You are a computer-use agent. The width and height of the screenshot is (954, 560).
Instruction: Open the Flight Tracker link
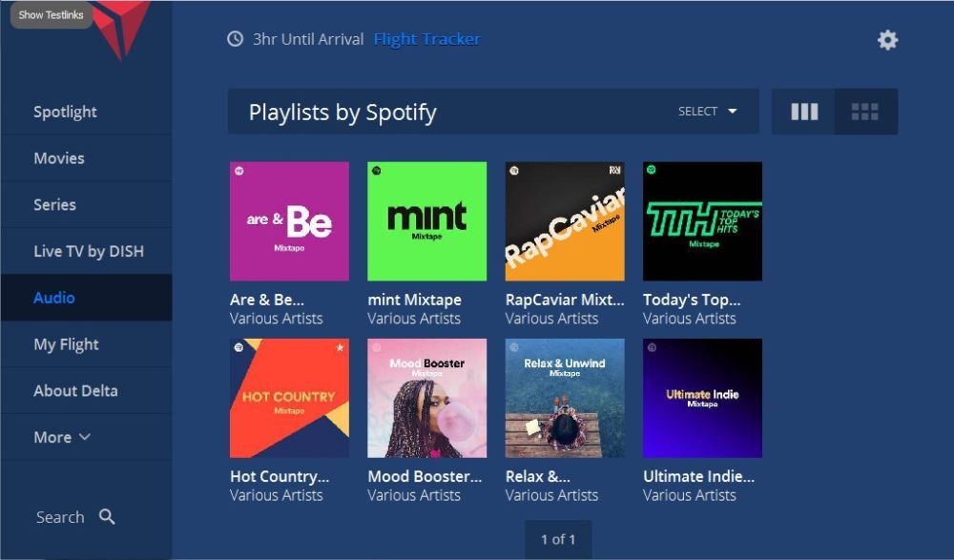(427, 40)
